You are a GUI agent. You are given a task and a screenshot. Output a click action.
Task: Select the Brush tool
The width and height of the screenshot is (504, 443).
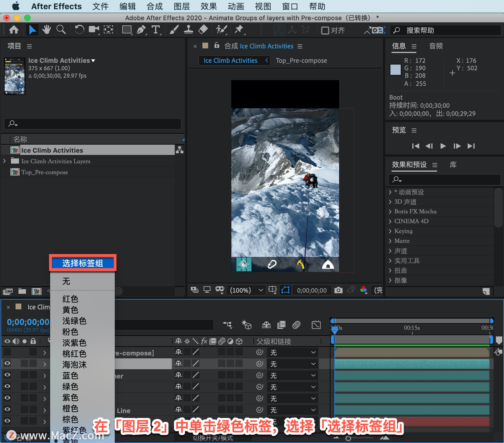(x=174, y=30)
